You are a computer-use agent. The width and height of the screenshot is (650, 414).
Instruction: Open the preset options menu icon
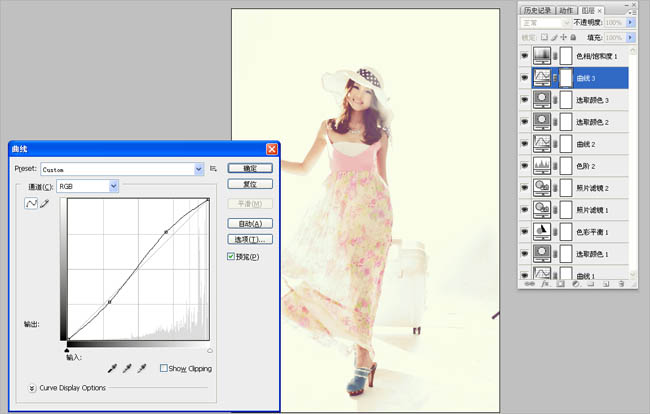pyautogui.click(x=213, y=169)
